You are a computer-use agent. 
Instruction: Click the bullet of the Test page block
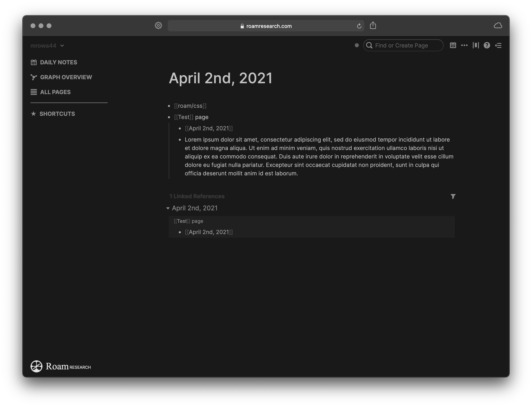(169, 117)
